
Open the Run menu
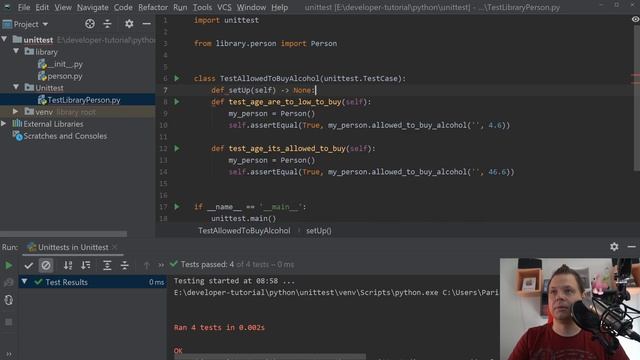[180, 7]
